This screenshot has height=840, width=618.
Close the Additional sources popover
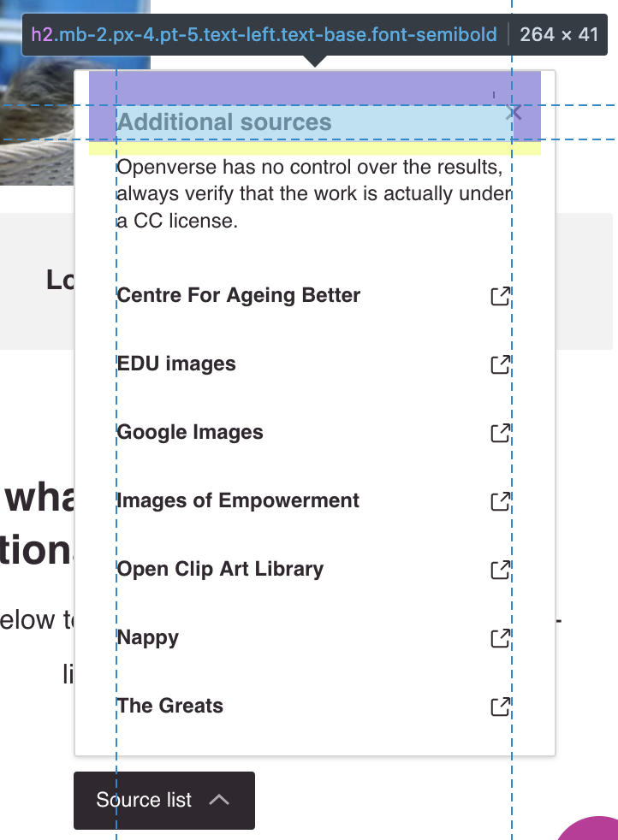coord(514,113)
